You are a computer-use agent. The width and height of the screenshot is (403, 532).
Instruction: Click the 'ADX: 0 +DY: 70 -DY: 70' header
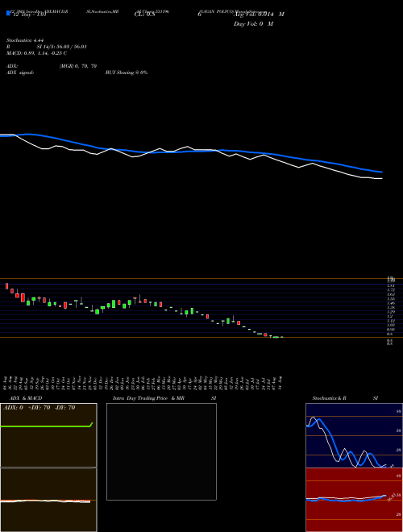(x=39, y=408)
